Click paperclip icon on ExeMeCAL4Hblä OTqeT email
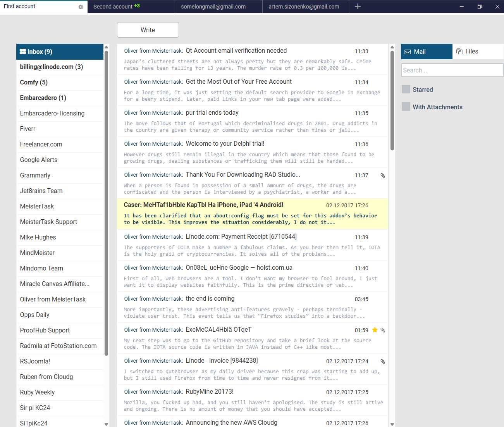Viewport: 504px width, 427px height. [383, 330]
